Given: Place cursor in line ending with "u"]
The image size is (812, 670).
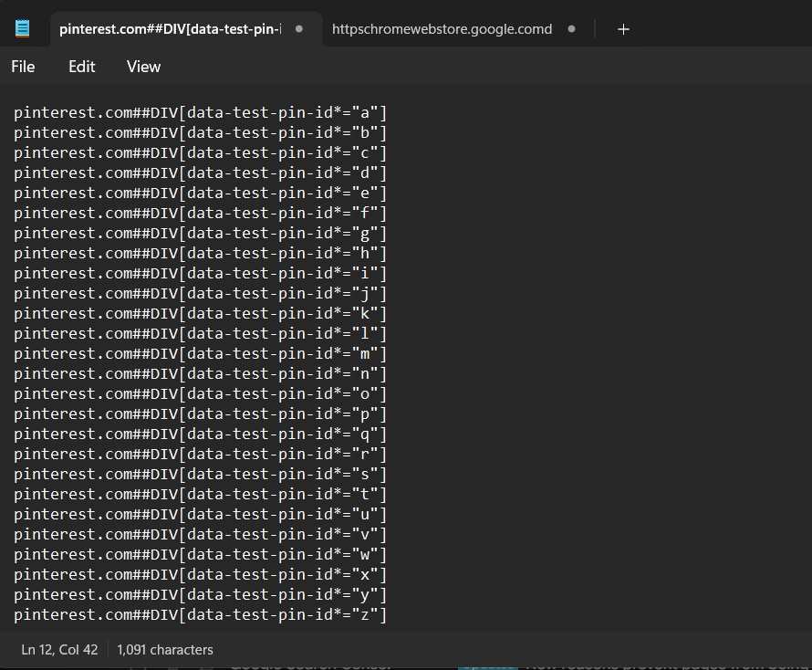Looking at the screenshot, I should 200,515.
